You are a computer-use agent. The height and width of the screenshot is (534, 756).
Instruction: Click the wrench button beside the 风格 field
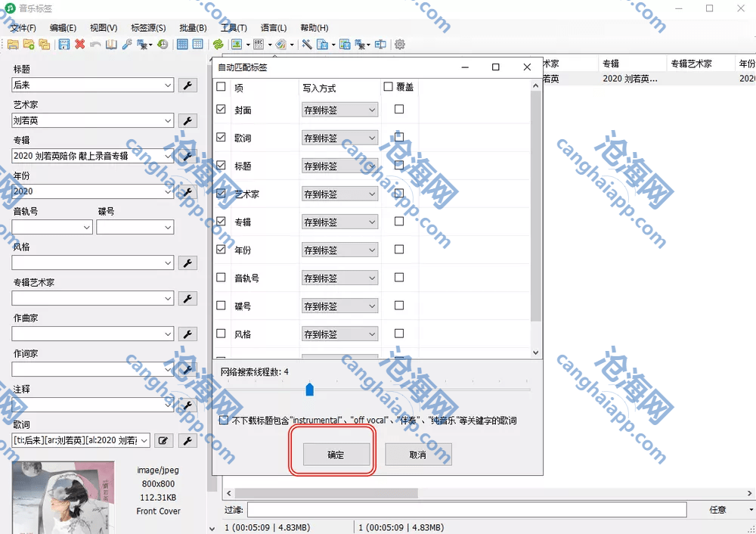[x=187, y=263]
